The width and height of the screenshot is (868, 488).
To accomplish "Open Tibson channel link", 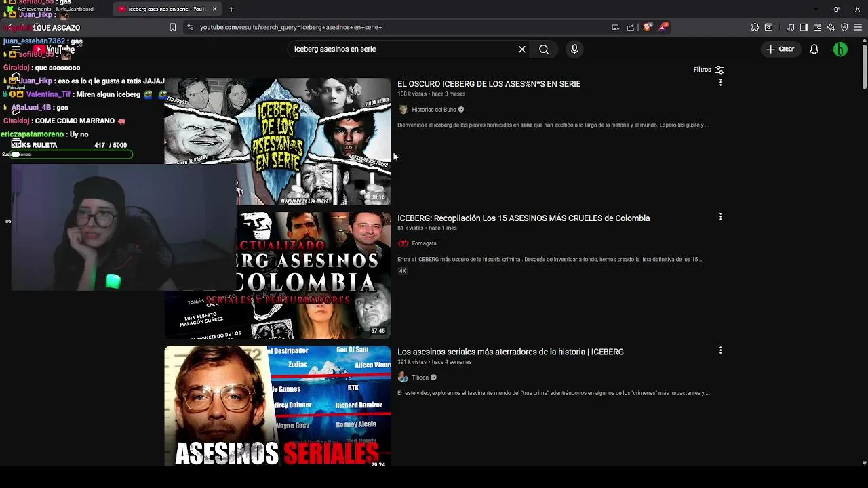I will (420, 378).
